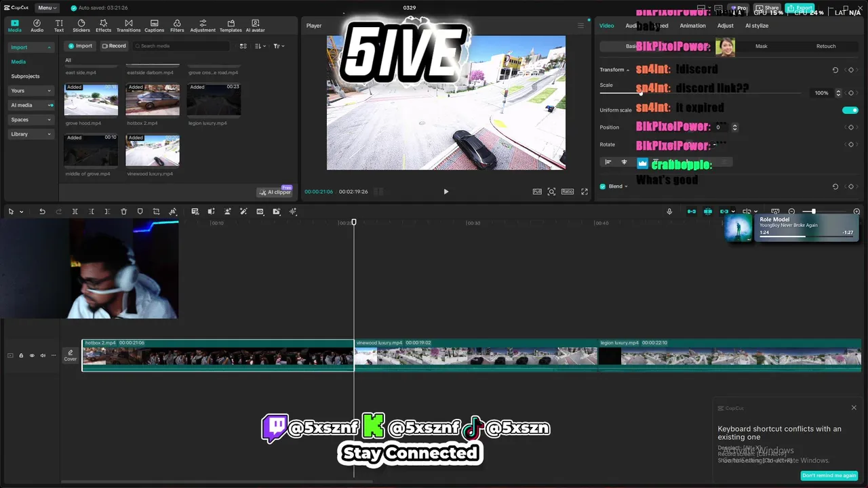
Task: Select the grove hood.mp4 thumbnail
Action: click(x=91, y=100)
